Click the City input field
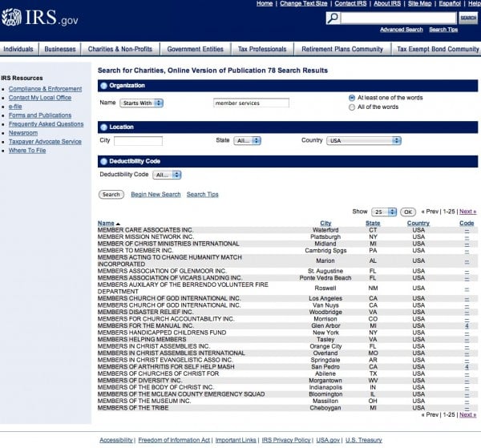Image resolution: width=481 pixels, height=448 pixels. (x=138, y=140)
